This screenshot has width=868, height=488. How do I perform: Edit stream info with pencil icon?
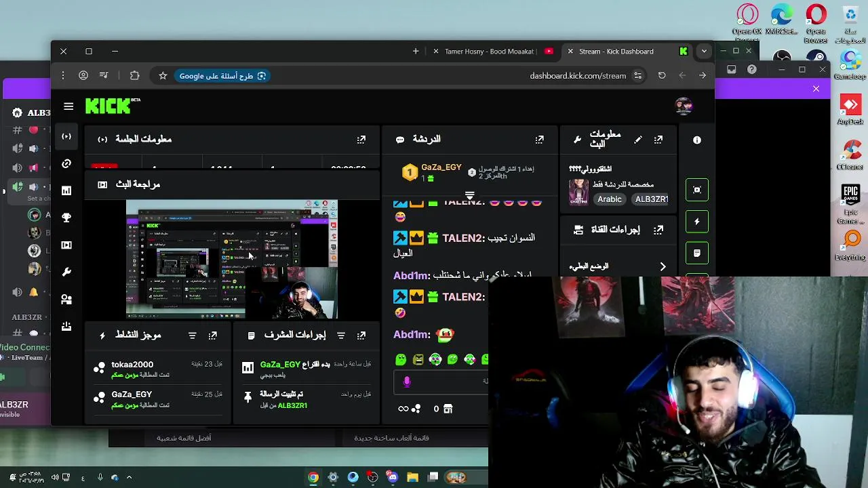(x=638, y=140)
